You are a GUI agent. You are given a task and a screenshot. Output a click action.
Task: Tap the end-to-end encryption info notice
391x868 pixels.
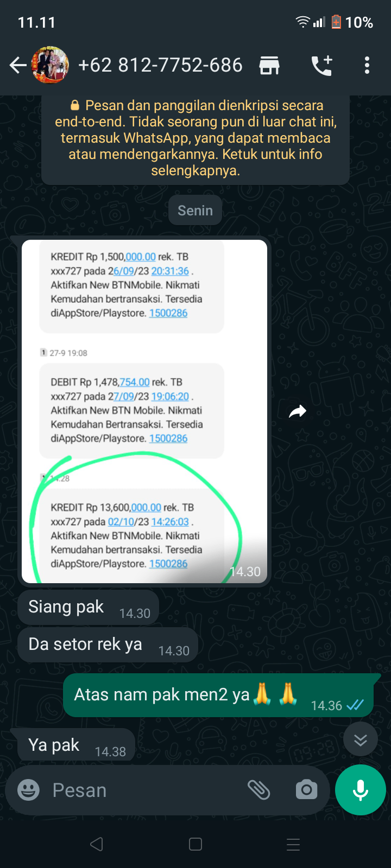coord(195,138)
